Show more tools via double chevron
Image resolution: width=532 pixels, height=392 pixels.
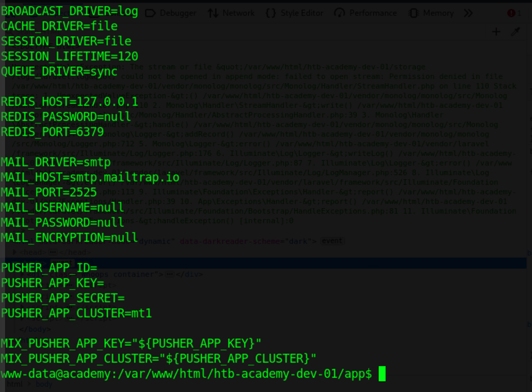pos(468,13)
